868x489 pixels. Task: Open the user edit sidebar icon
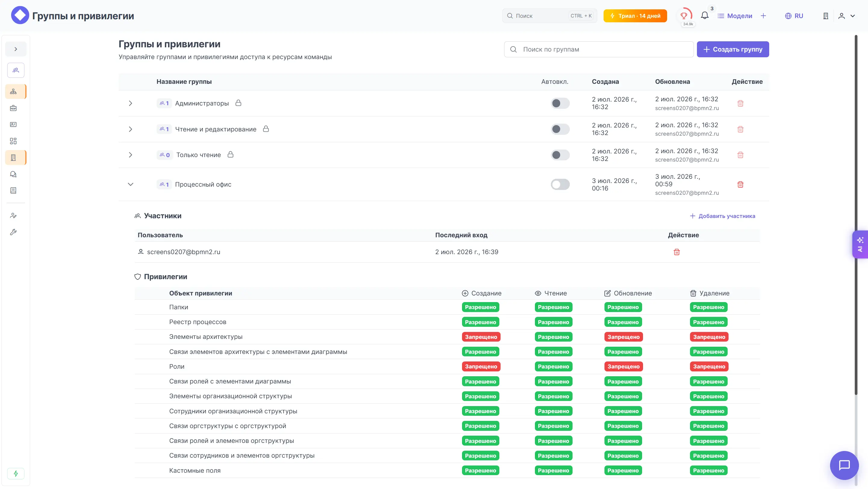click(x=14, y=216)
